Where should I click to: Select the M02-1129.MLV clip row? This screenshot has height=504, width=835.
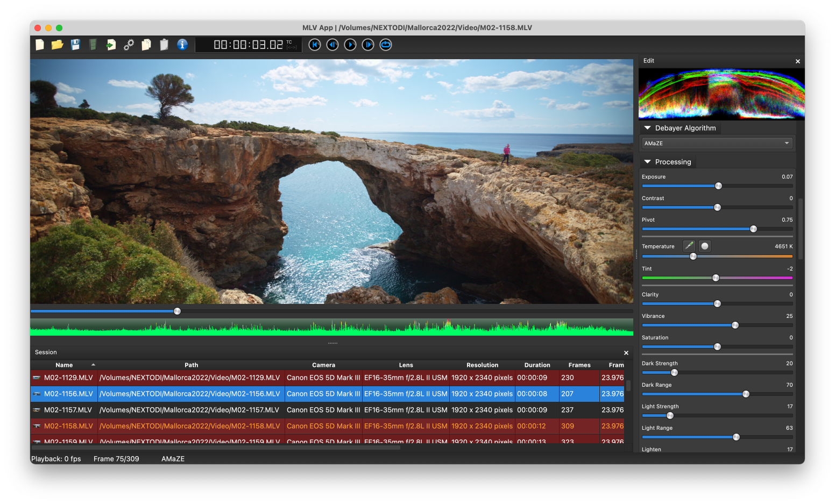(328, 378)
